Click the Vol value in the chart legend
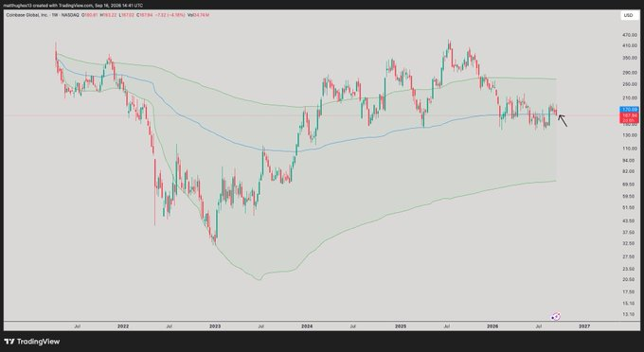The height and width of the screenshot is (352, 644). tap(198, 15)
